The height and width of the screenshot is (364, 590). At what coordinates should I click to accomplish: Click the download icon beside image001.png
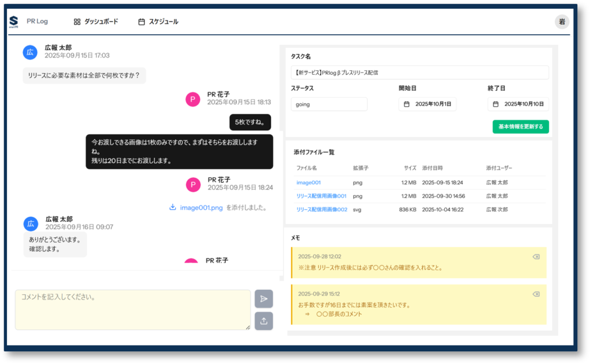click(173, 208)
